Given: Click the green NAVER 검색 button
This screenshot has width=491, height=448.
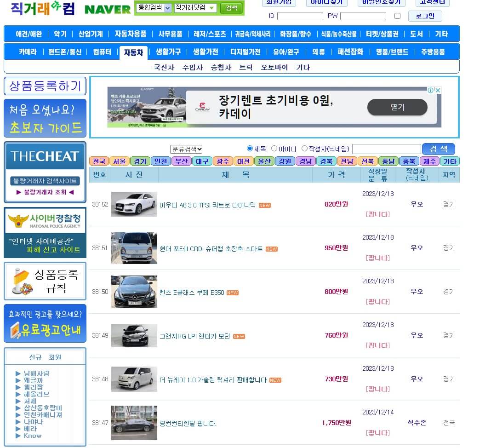Looking at the screenshot, I should (x=231, y=8).
